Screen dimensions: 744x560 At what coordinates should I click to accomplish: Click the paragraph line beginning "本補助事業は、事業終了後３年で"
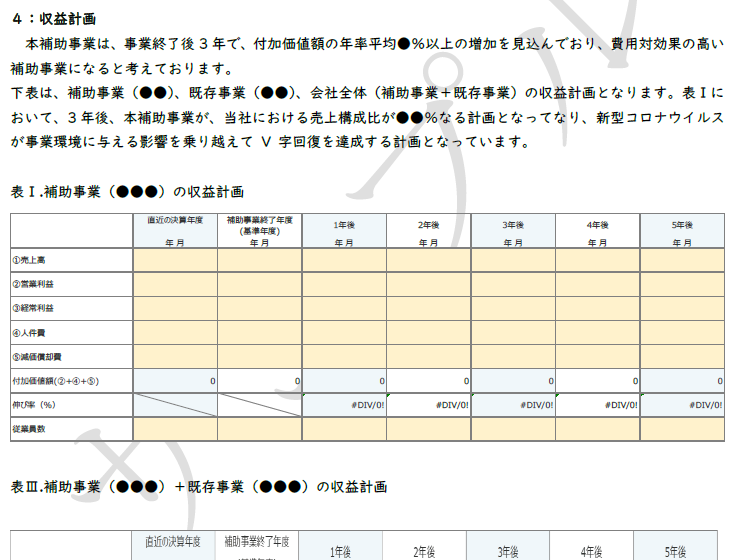point(374,44)
